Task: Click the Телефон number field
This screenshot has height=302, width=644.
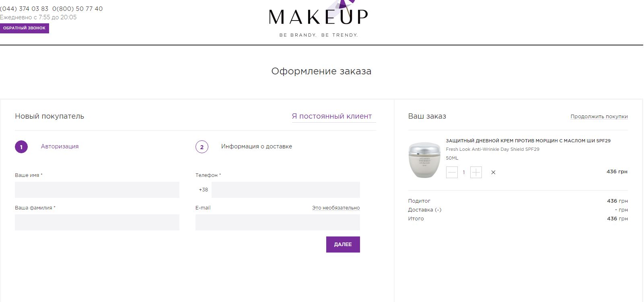Action: click(x=286, y=190)
